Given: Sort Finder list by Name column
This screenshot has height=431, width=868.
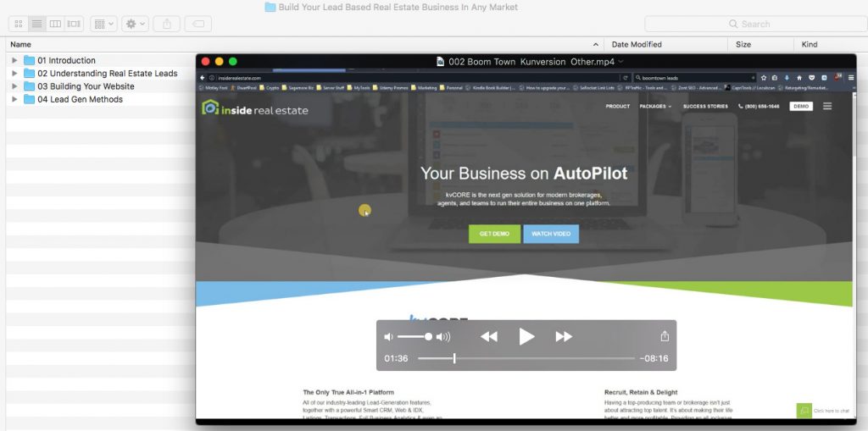Looking at the screenshot, I should click(x=304, y=44).
